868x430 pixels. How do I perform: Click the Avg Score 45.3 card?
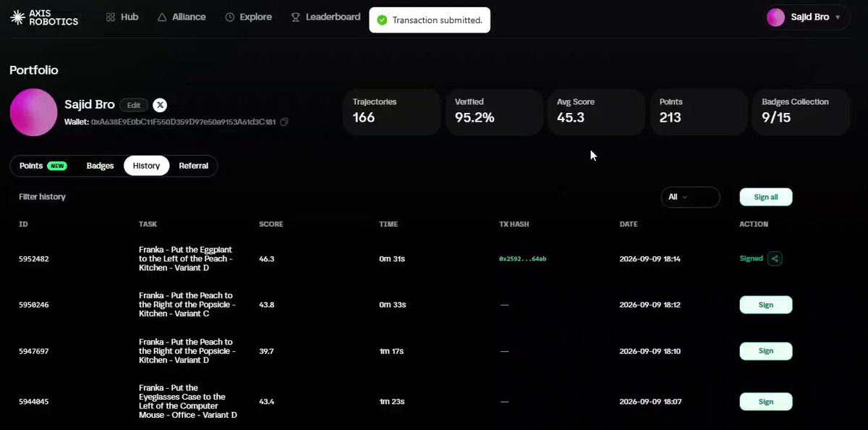tap(597, 112)
